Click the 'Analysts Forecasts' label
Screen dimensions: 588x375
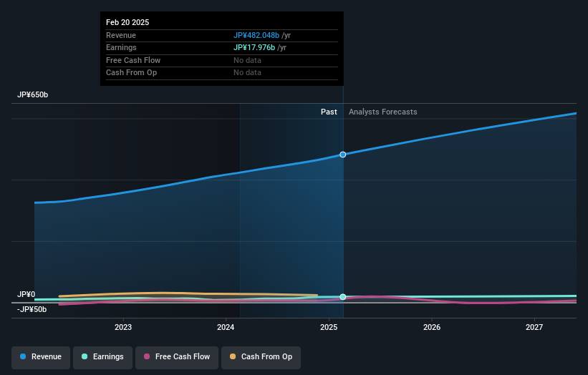pyautogui.click(x=383, y=112)
